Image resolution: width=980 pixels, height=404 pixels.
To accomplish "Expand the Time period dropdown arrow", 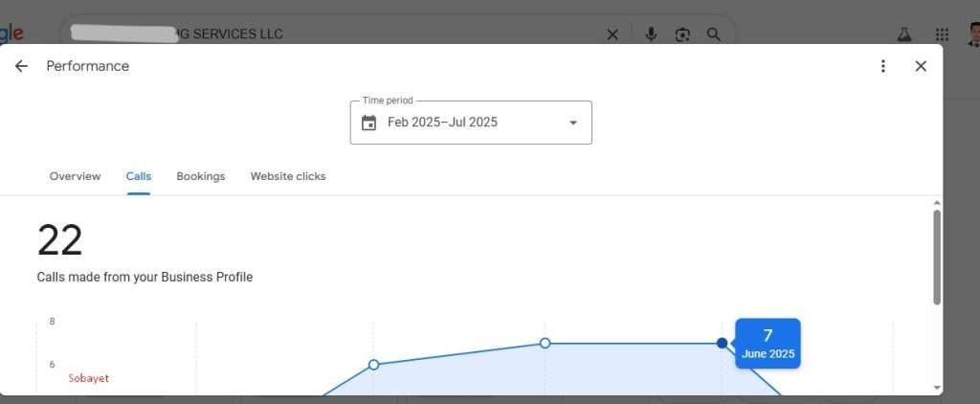I will (x=573, y=123).
